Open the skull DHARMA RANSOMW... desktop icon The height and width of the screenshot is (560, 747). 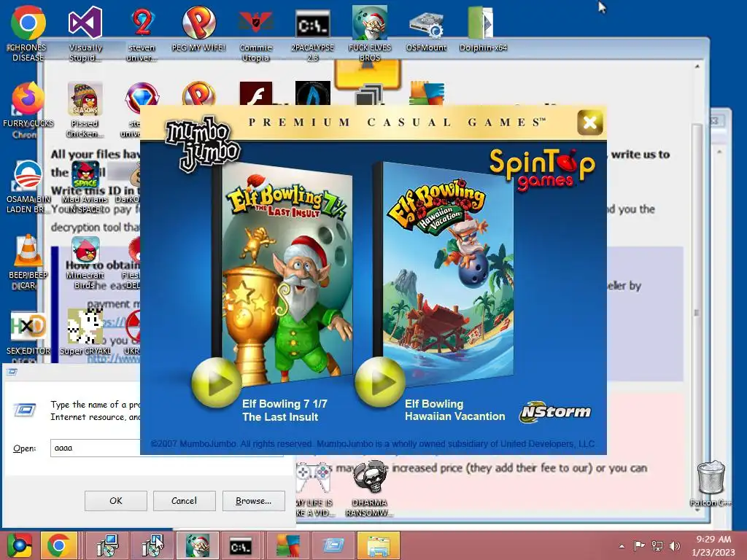370,478
